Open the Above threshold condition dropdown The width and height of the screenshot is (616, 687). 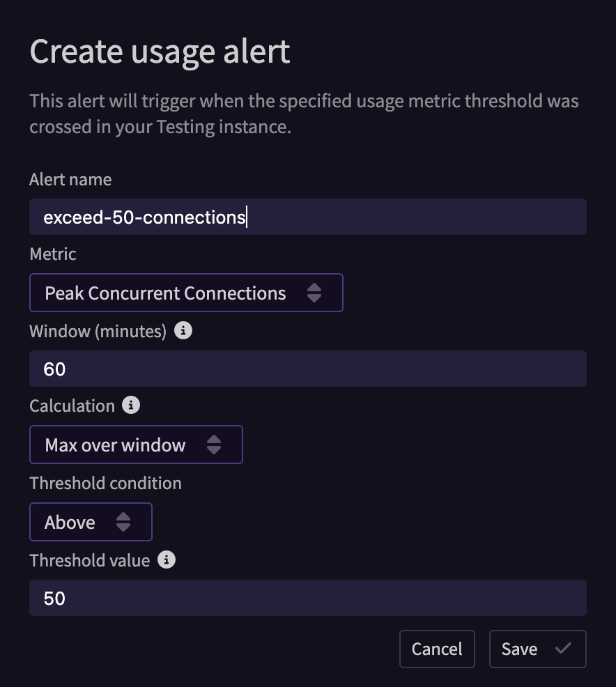coord(91,522)
